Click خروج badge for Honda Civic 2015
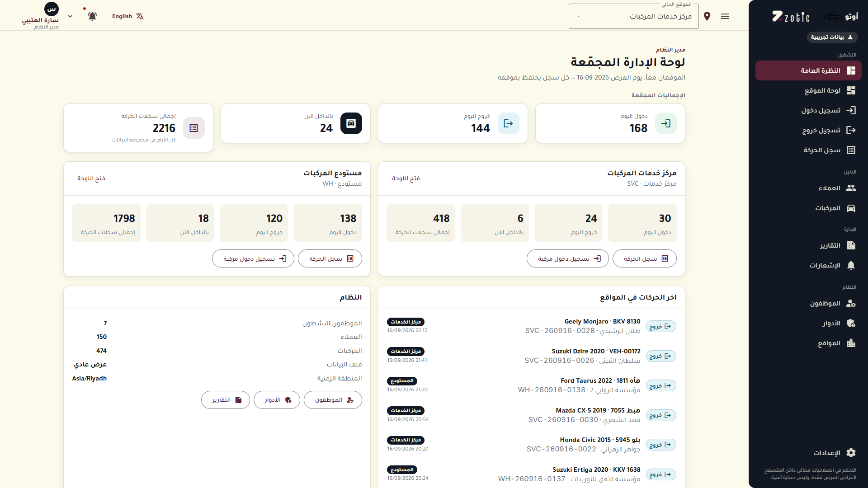The width and height of the screenshot is (868, 488). [x=661, y=445]
